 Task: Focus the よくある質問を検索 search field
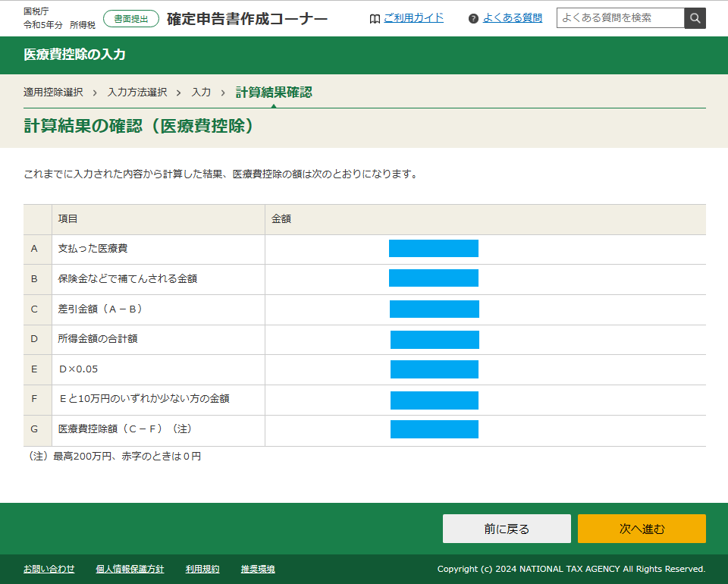click(620, 18)
